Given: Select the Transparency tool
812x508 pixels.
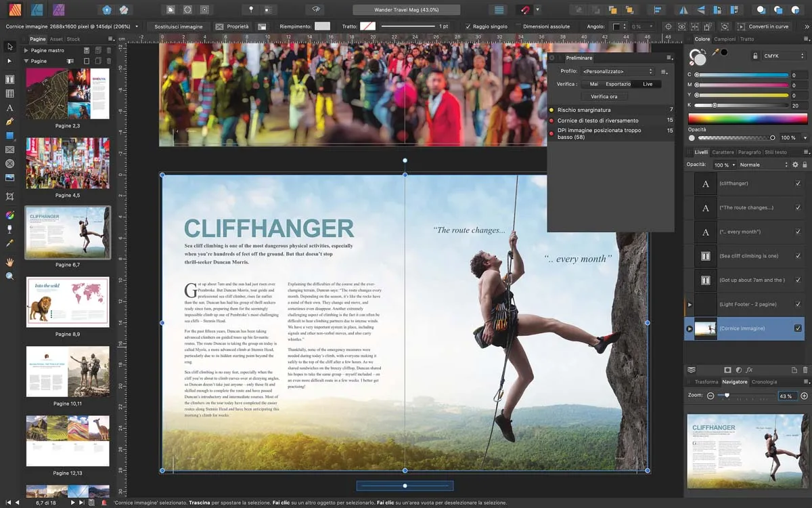Looking at the screenshot, I should click(x=9, y=228).
